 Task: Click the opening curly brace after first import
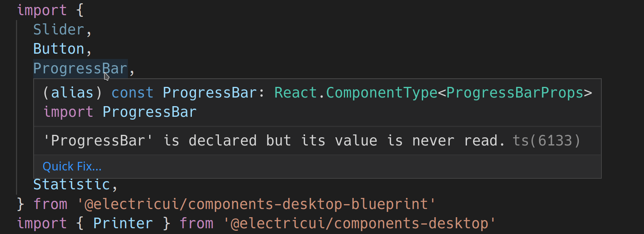click(x=80, y=10)
